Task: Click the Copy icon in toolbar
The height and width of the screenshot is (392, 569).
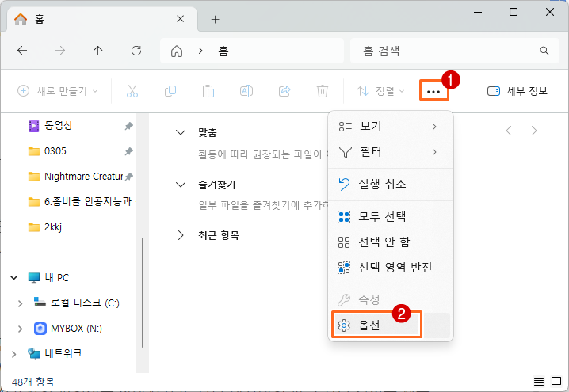Action: tap(170, 91)
